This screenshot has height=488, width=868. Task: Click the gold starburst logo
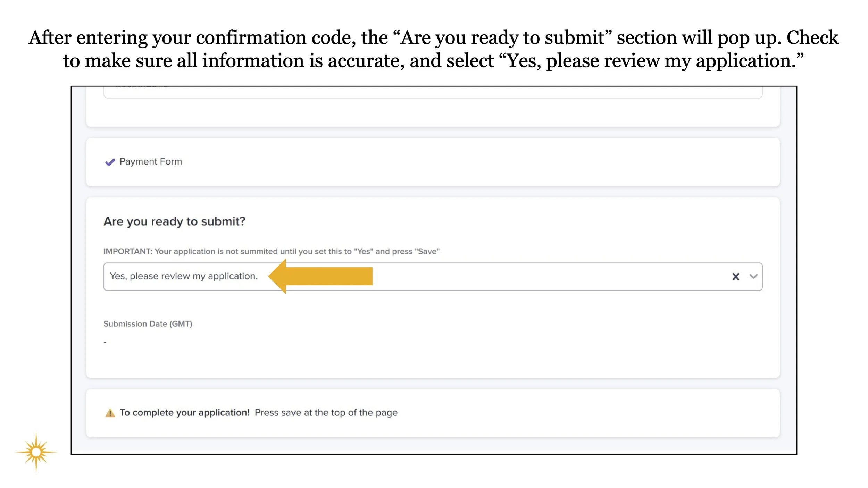[x=36, y=452]
